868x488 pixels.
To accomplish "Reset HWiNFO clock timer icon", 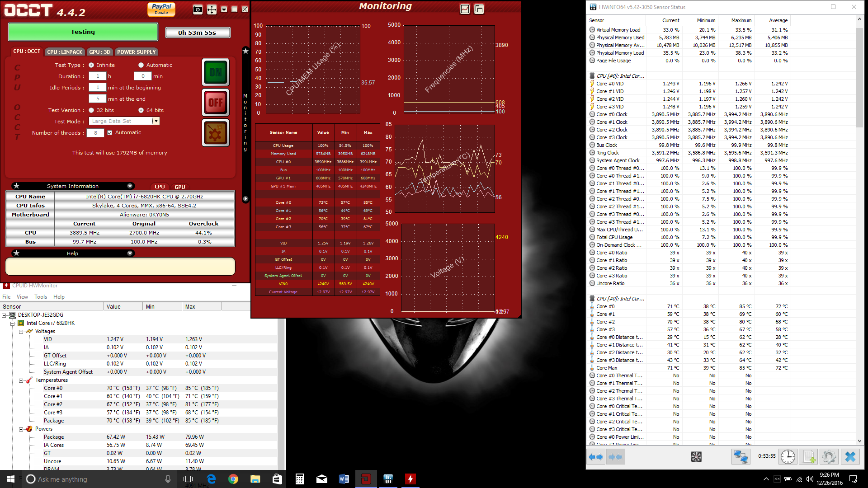I will (x=788, y=457).
